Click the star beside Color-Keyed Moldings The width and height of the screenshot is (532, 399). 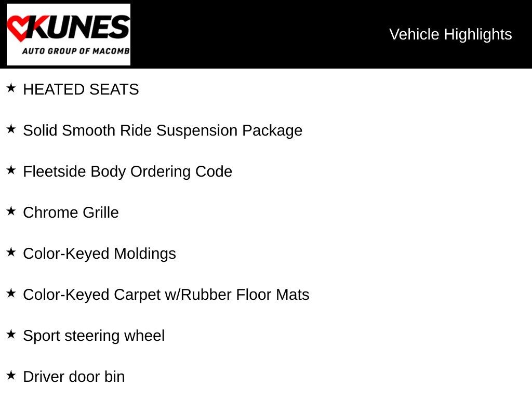[x=11, y=252]
